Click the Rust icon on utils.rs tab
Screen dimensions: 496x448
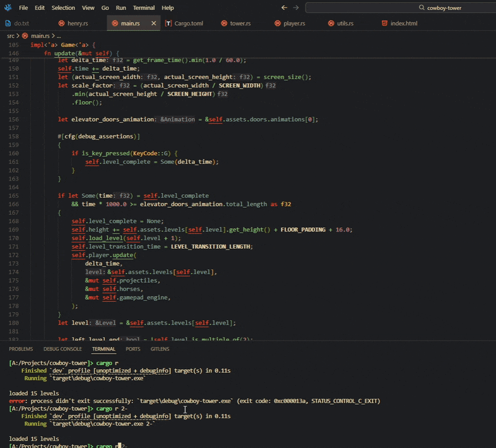click(332, 23)
